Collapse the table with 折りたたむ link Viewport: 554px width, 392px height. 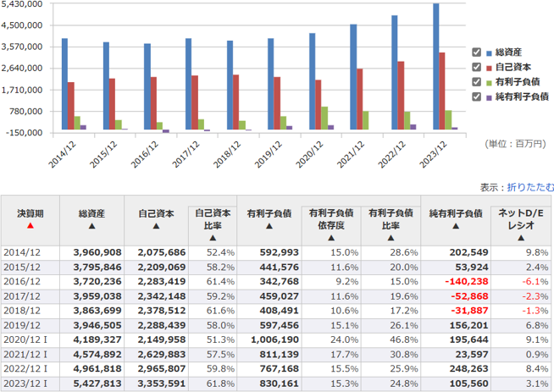pyautogui.click(x=530, y=186)
